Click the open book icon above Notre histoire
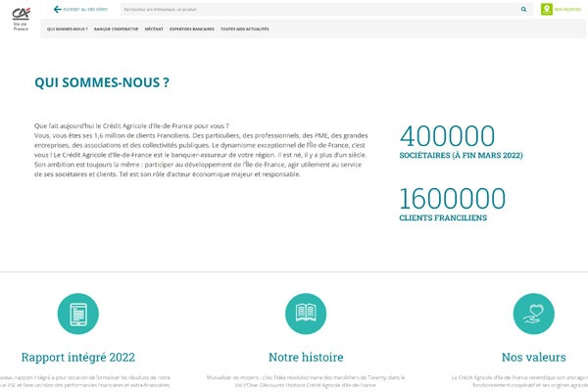The width and height of the screenshot is (588, 392). click(x=306, y=314)
